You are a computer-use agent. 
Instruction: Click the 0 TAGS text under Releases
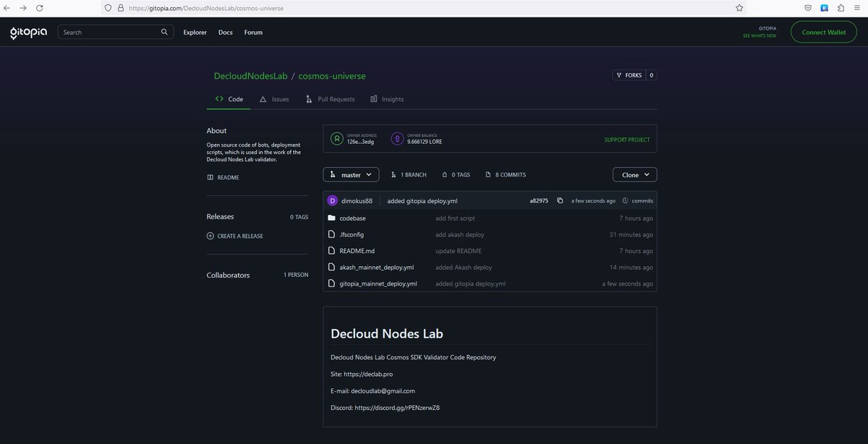coord(299,217)
